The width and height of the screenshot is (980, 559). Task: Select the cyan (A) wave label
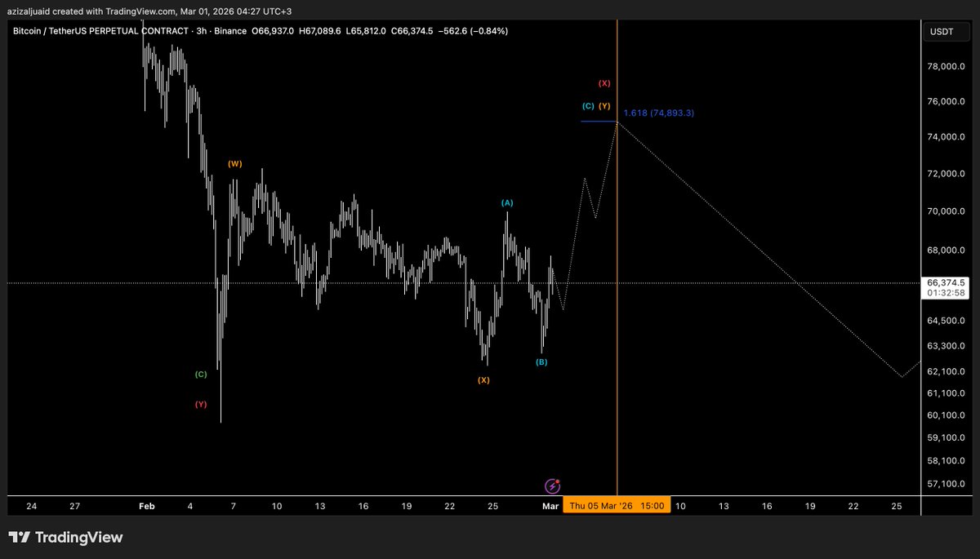(x=507, y=202)
